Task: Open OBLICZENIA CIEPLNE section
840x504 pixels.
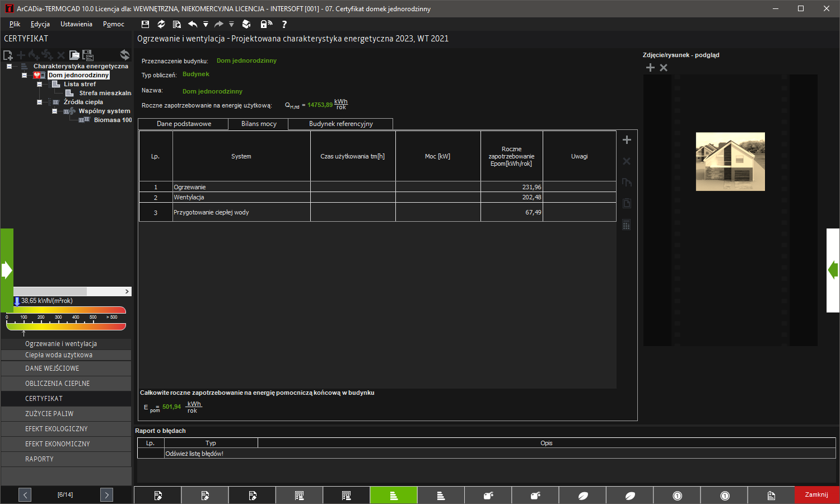Action: (x=66, y=384)
